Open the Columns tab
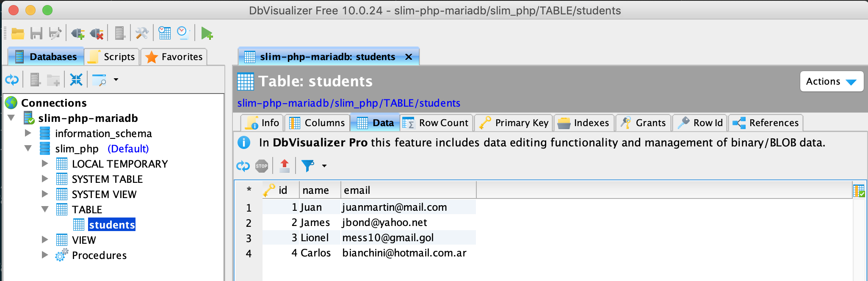This screenshot has height=281, width=868. pyautogui.click(x=317, y=123)
